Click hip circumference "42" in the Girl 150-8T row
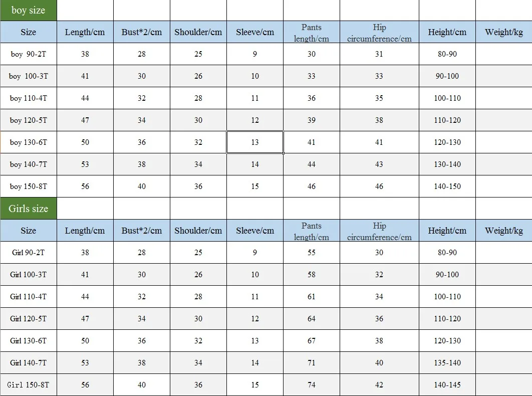 tap(379, 385)
